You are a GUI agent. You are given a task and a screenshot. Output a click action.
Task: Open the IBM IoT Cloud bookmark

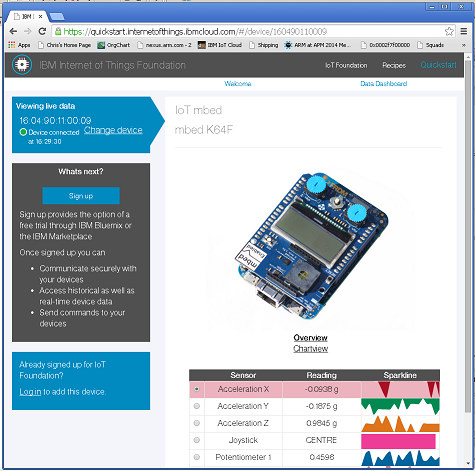[220, 45]
